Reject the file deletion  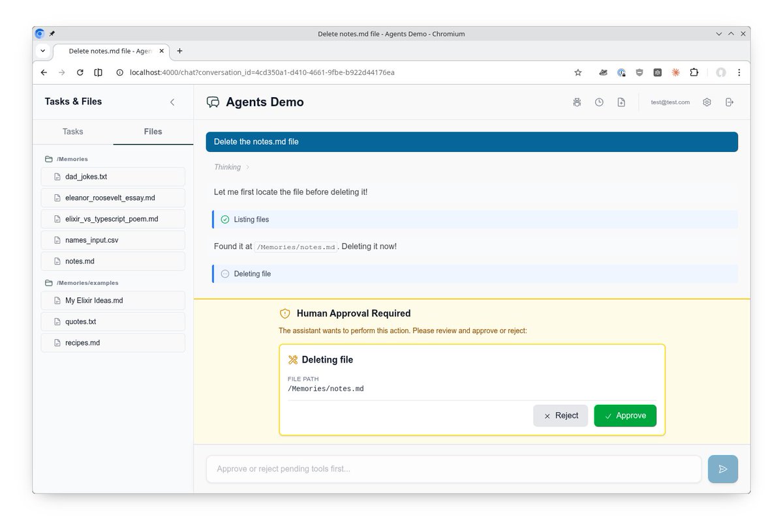coord(560,416)
